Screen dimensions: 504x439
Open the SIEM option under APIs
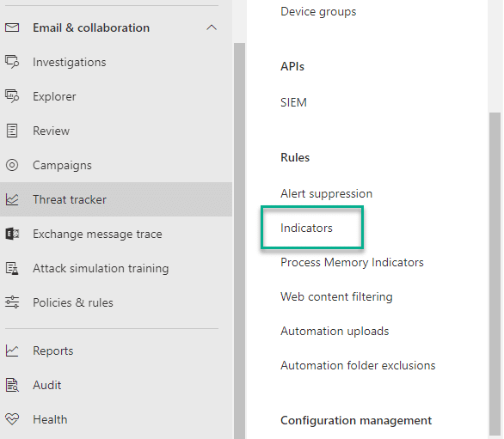click(x=293, y=102)
